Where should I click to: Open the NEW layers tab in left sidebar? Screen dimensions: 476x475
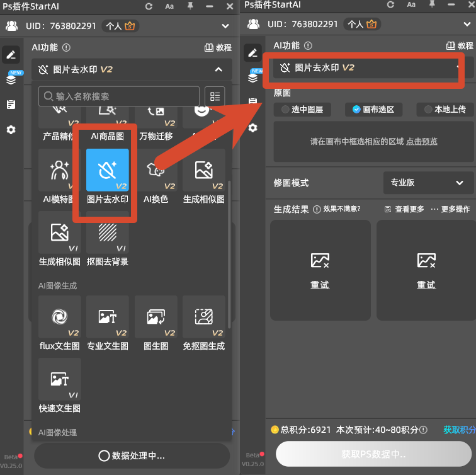(11, 79)
